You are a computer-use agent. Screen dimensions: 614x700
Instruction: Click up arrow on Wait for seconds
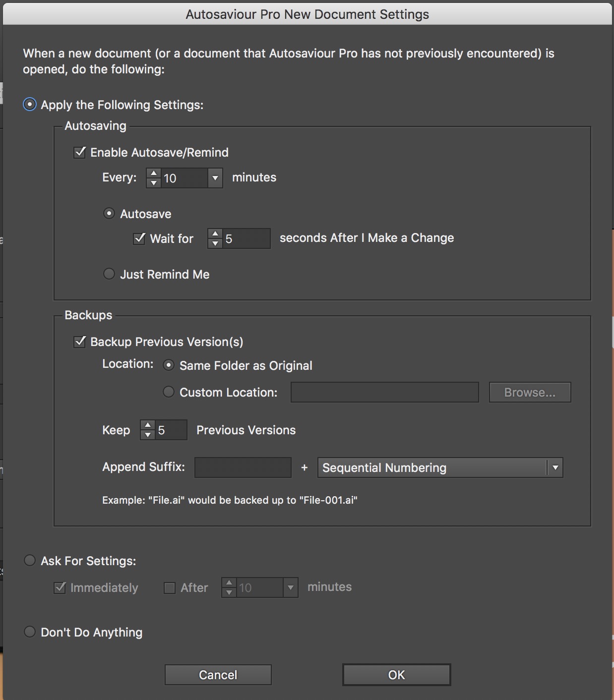pyautogui.click(x=215, y=233)
